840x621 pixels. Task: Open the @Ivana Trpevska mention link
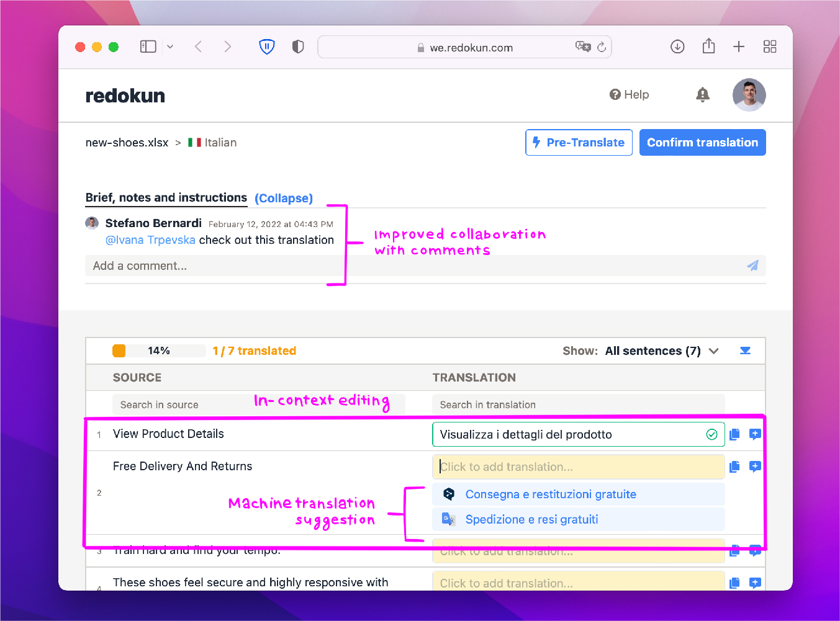150,239
